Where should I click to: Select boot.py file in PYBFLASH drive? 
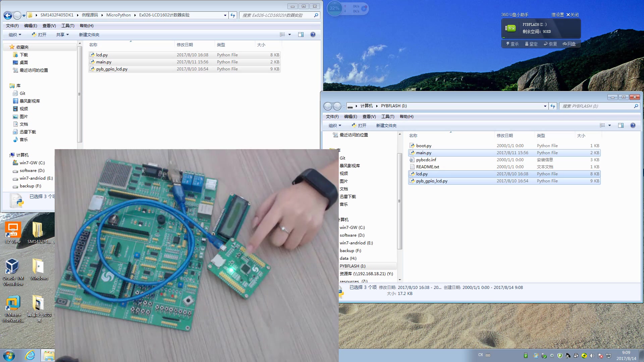pyautogui.click(x=424, y=146)
